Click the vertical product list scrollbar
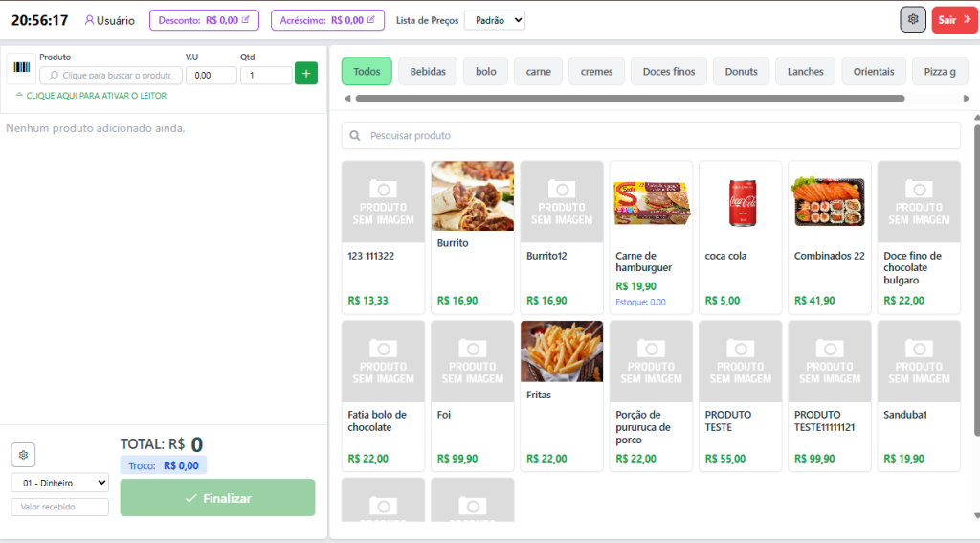 click(976, 280)
